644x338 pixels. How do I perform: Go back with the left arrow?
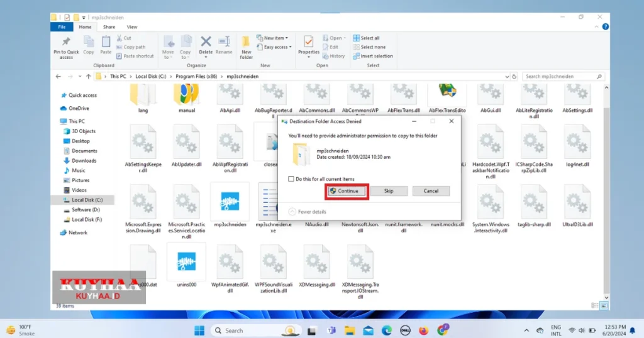click(58, 77)
